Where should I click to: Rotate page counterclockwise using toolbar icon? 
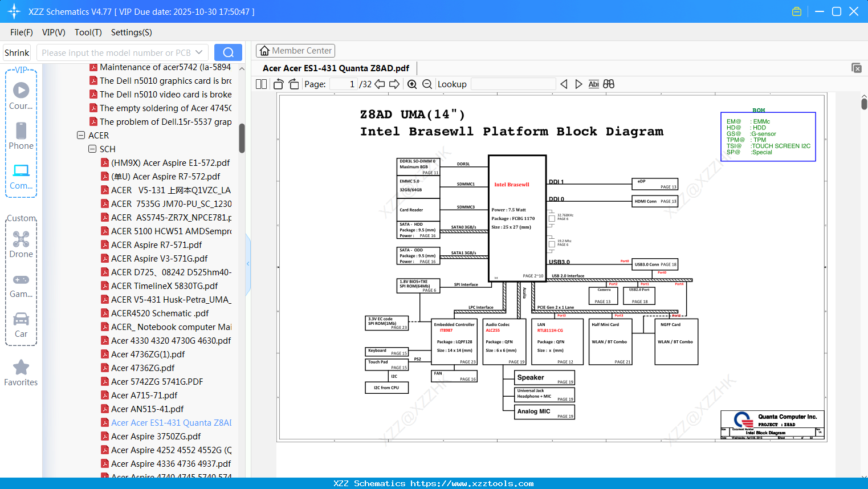(279, 84)
